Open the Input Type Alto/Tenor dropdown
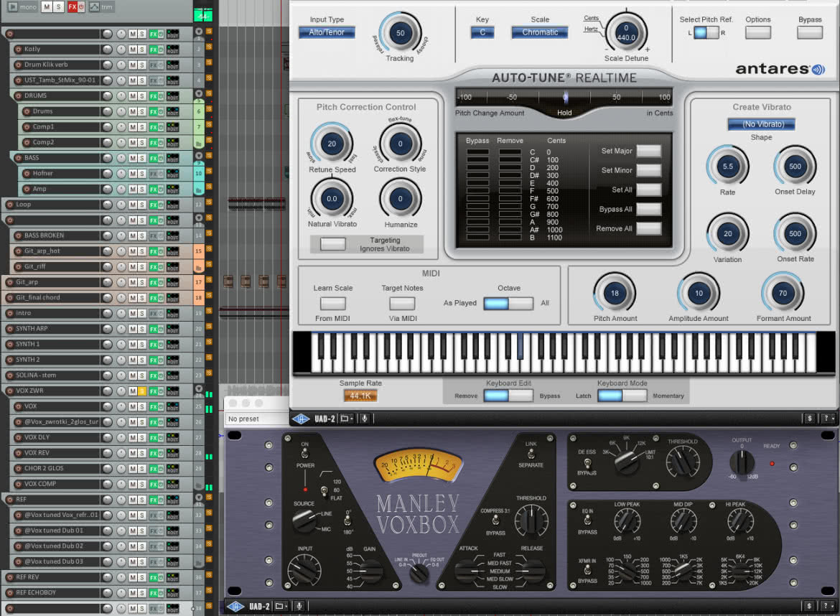Viewport: 840px width, 616px height. 327,33
